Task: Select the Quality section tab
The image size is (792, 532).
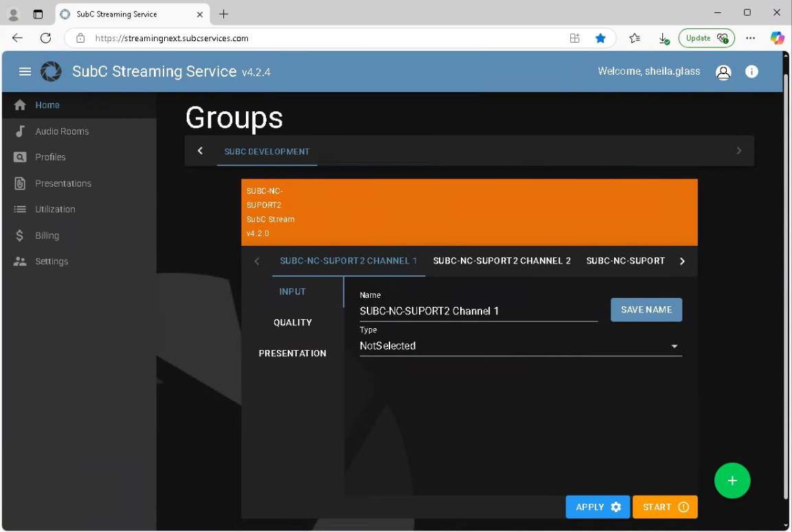Action: [293, 323]
